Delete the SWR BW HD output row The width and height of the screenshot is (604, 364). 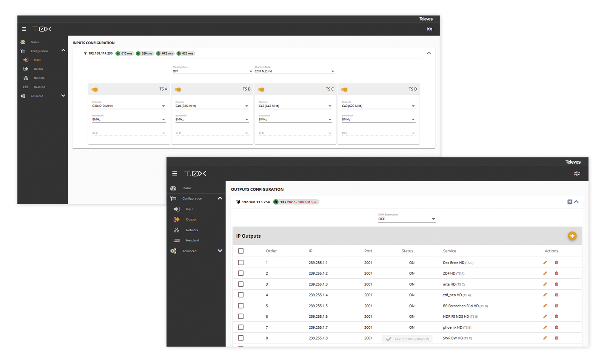pyautogui.click(x=556, y=338)
